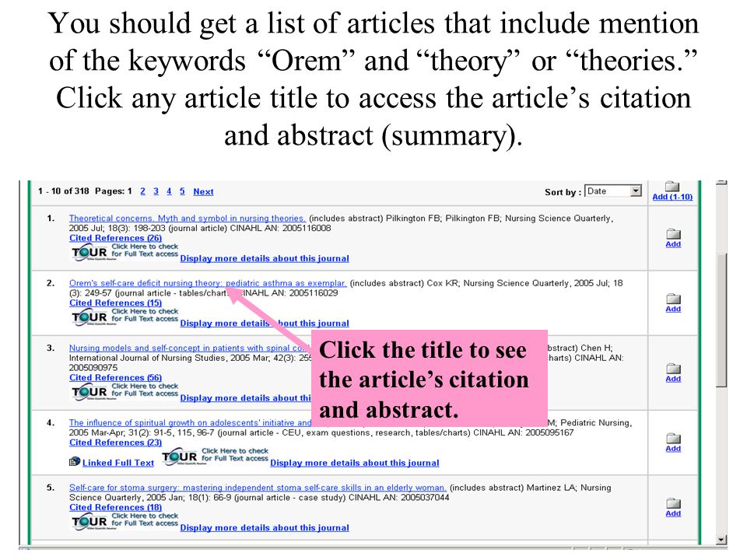The image size is (747, 560).
Task: Add article 1 folder icon
Action: [673, 234]
